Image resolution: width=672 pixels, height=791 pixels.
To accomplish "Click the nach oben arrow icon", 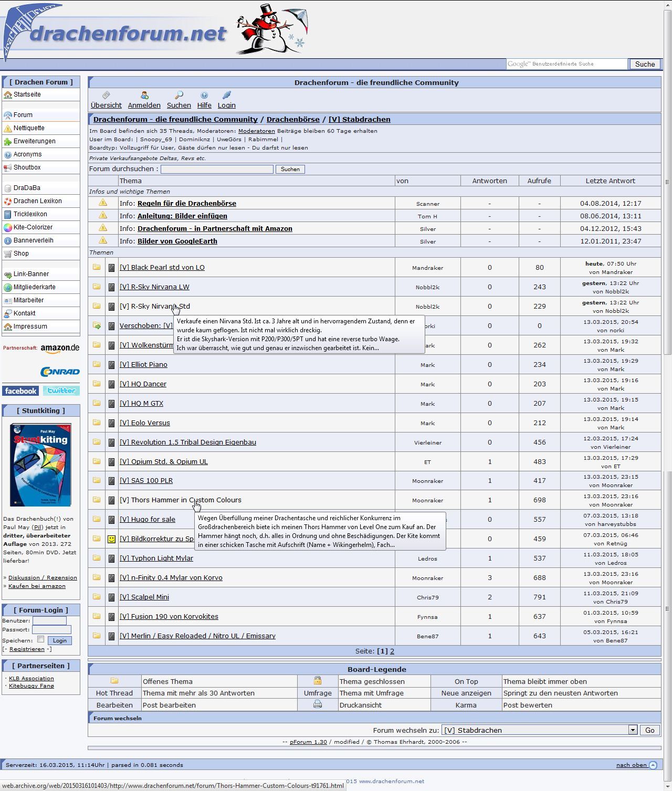I will [x=653, y=765].
